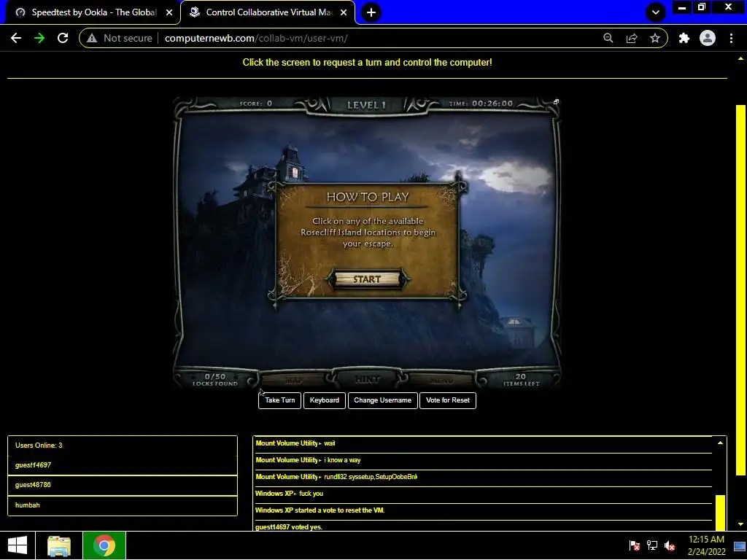Go back with the browser back arrow

pyautogui.click(x=16, y=38)
